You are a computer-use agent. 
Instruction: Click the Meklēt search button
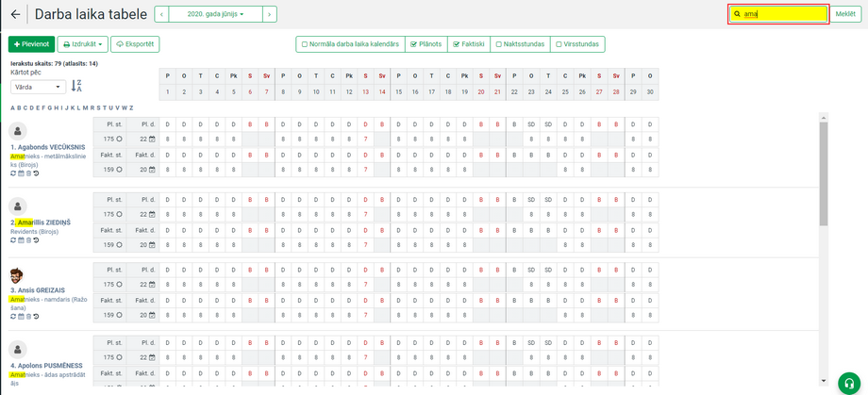click(x=844, y=14)
